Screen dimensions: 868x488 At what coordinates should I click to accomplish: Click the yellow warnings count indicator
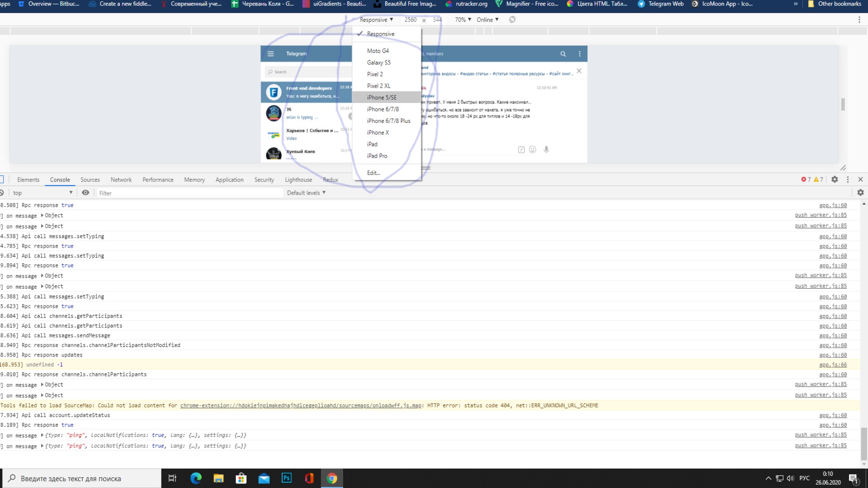tap(819, 179)
